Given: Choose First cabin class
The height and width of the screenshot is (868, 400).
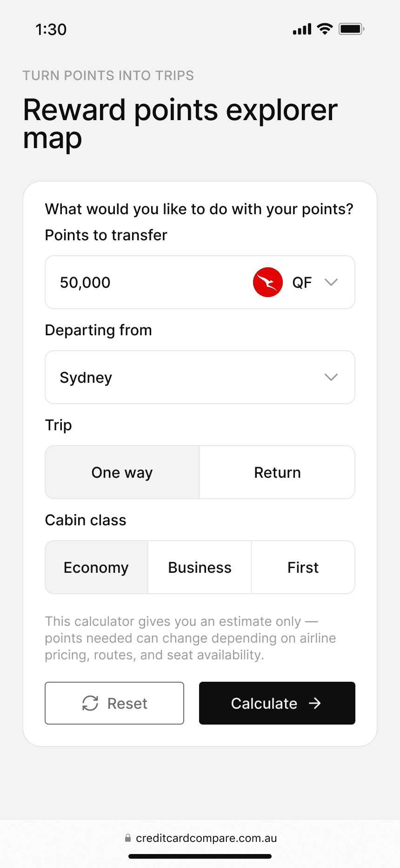Looking at the screenshot, I should [303, 567].
